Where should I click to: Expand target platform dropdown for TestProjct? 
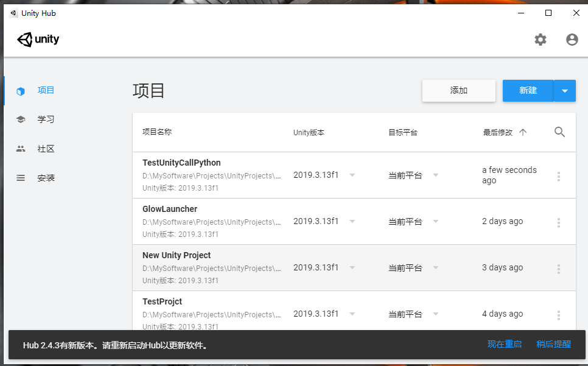(x=435, y=314)
